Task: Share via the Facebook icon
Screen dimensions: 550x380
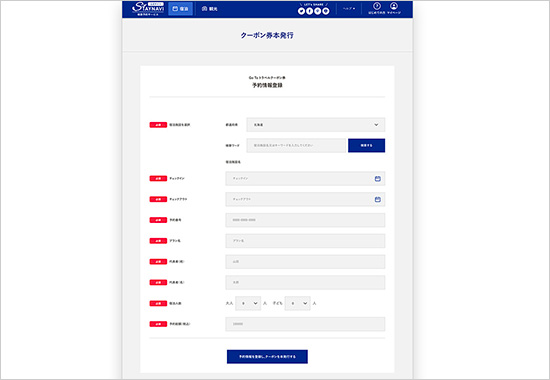Action: (309, 11)
